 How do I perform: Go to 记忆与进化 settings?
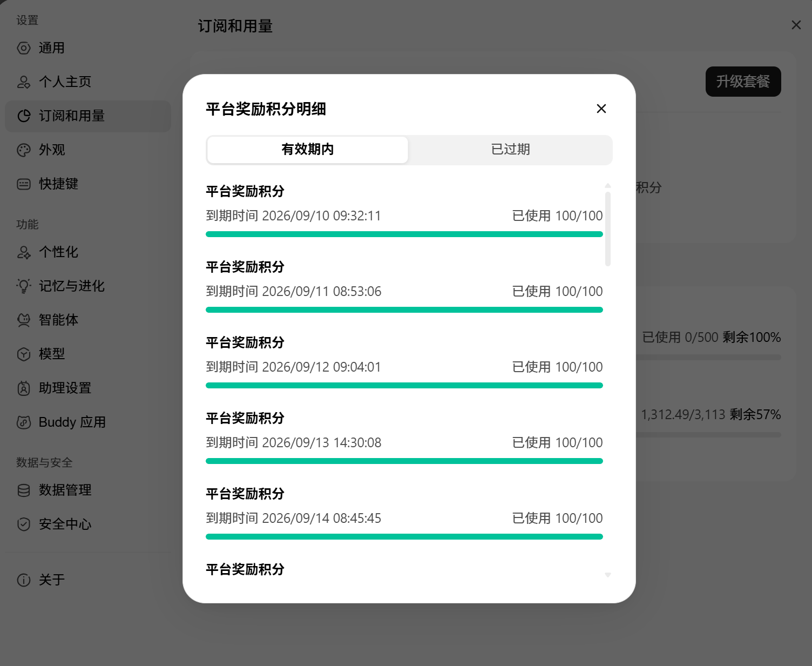pos(88,286)
